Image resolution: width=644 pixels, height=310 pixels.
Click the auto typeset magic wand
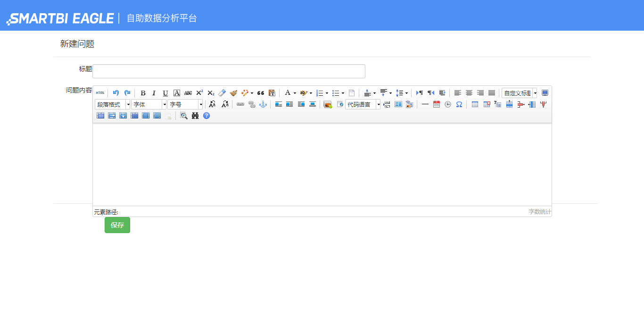[245, 93]
